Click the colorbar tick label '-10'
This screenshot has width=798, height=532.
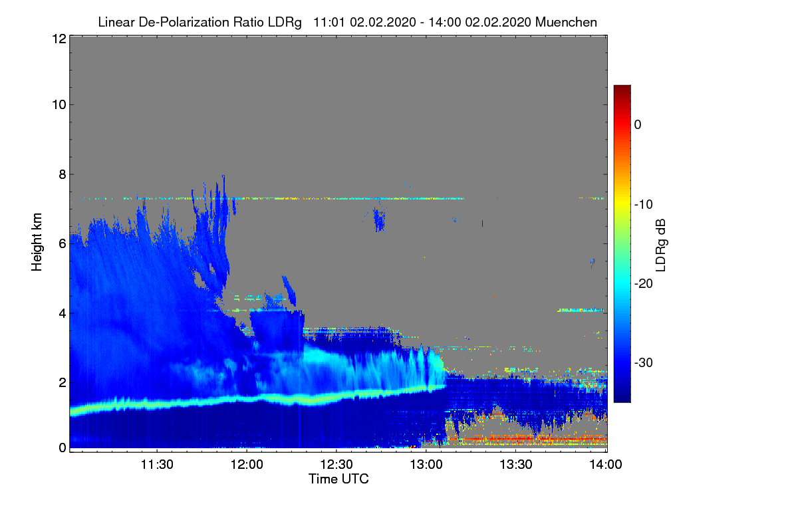[644, 204]
